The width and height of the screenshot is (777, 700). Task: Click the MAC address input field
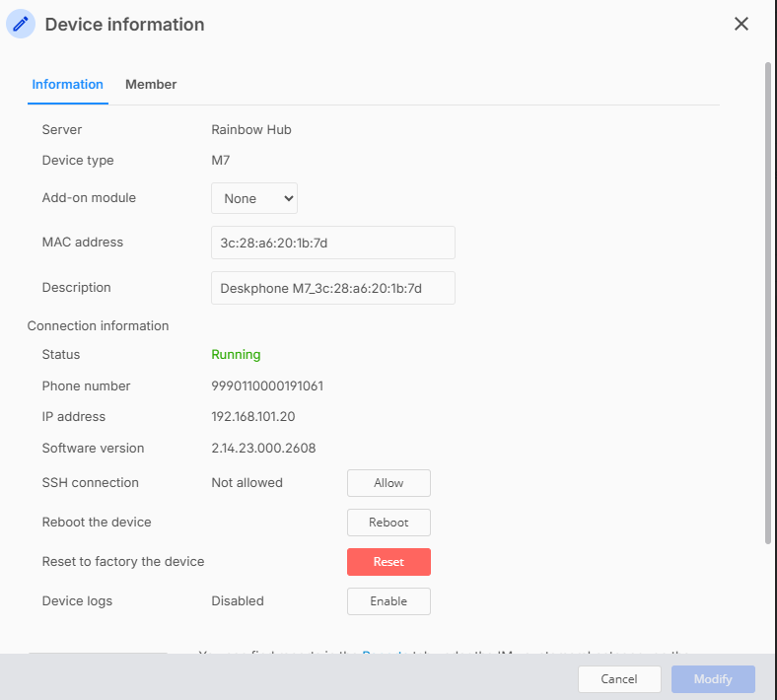(x=333, y=243)
